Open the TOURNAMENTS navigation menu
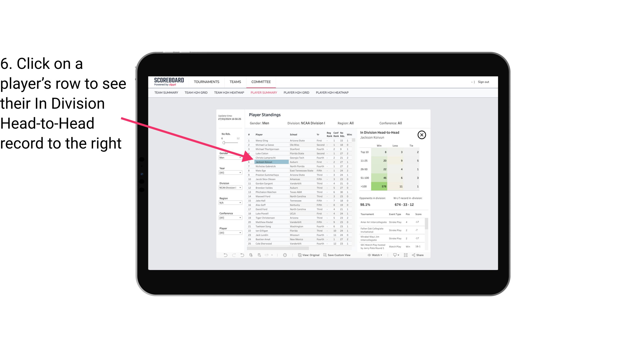 pos(207,81)
